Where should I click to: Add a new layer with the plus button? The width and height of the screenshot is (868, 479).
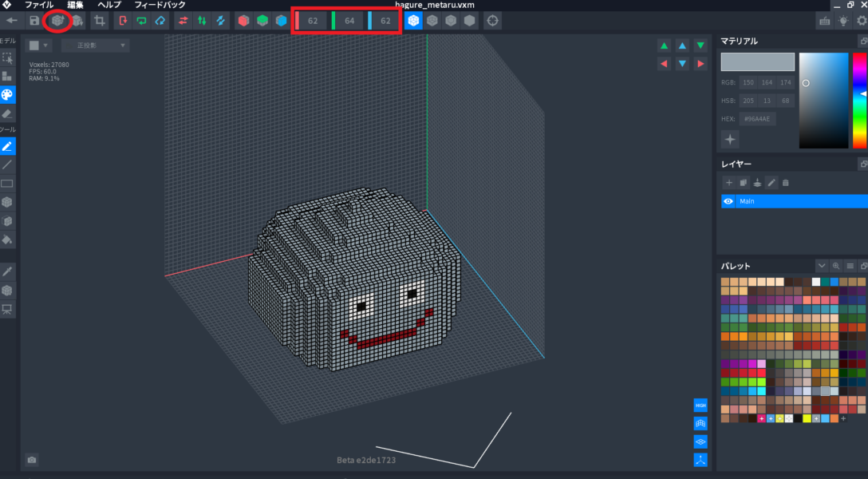click(728, 183)
